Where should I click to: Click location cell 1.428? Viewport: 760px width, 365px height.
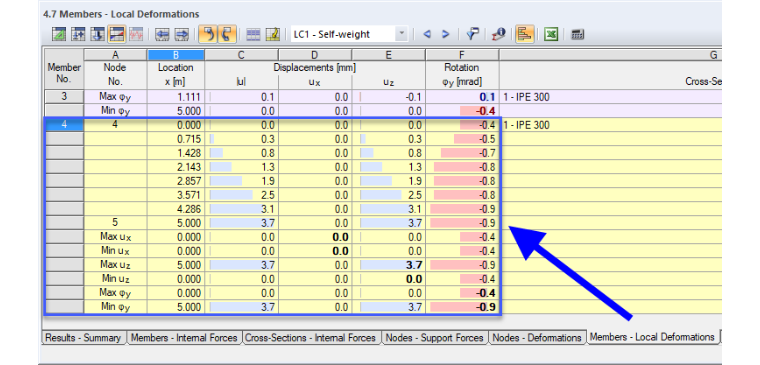(176, 153)
